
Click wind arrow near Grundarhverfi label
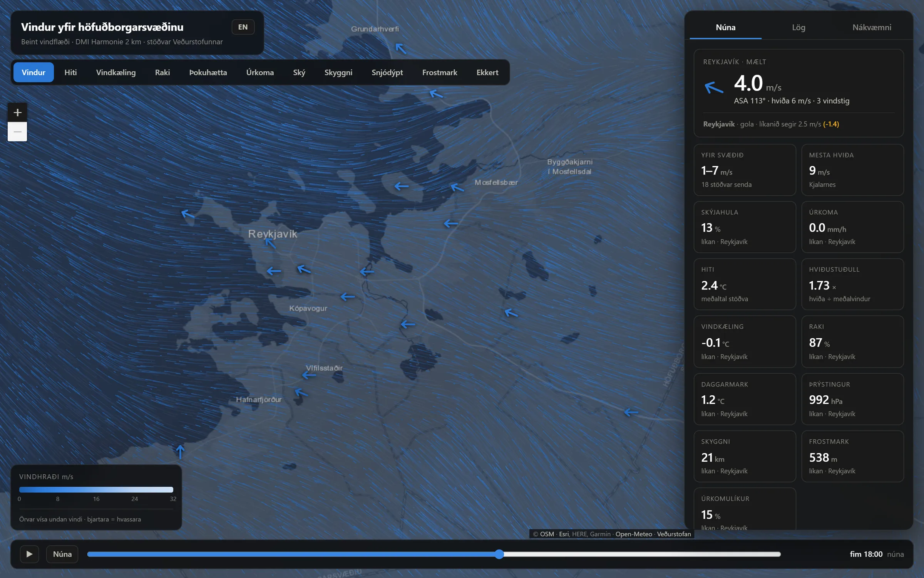coord(401,49)
